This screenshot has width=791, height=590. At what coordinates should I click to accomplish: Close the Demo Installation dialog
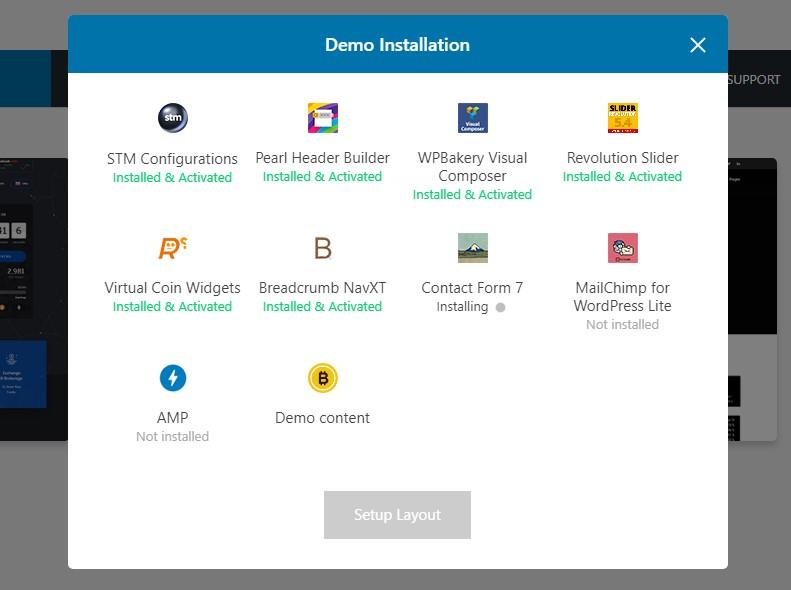697,45
